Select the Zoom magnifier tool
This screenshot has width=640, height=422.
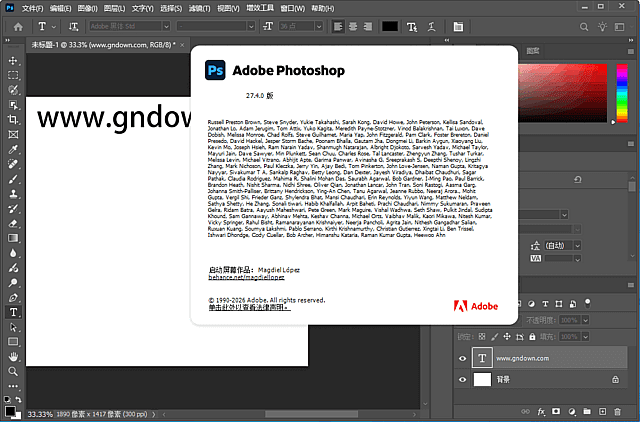pos(14,371)
